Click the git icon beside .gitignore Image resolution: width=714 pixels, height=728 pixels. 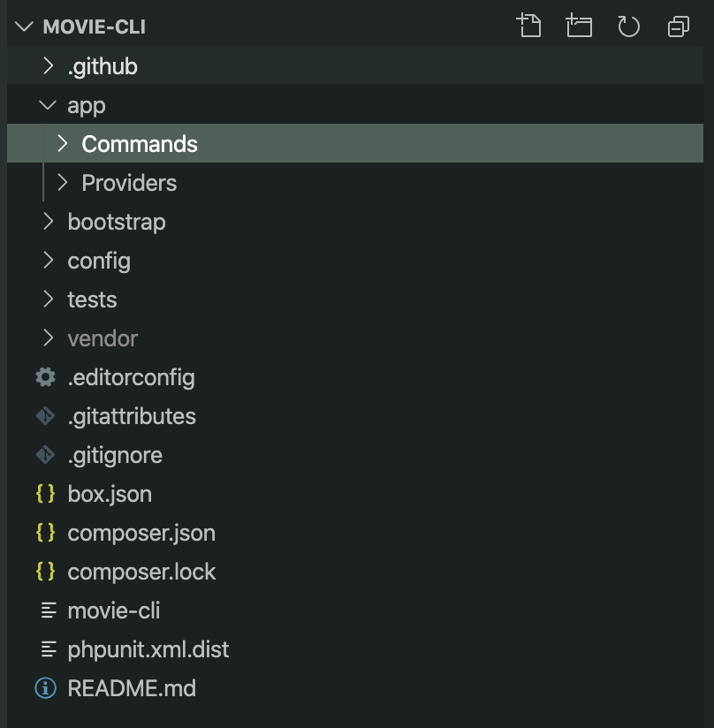coord(45,455)
